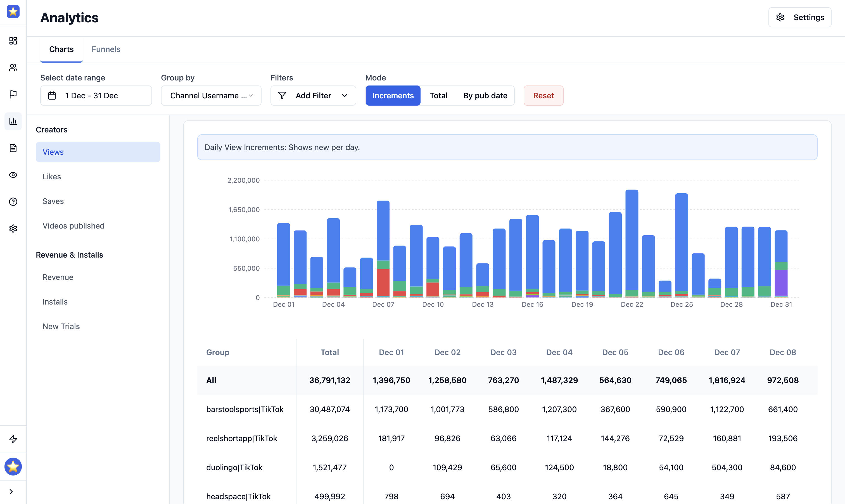
Task: Click the large red segment in Dec 07 bar
Action: coord(383,282)
